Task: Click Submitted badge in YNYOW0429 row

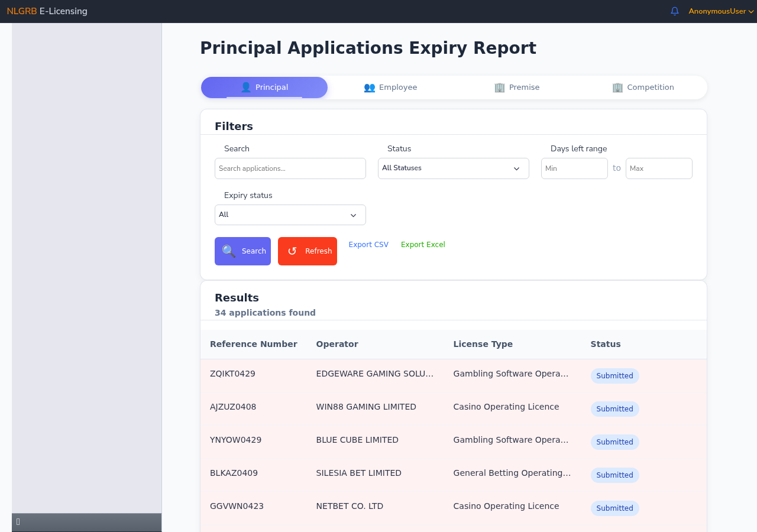Action: pos(614,442)
